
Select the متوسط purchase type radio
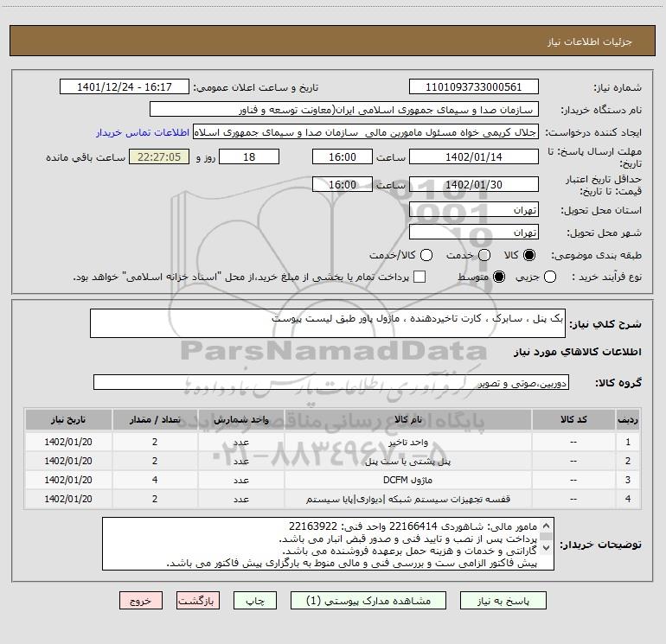click(499, 277)
